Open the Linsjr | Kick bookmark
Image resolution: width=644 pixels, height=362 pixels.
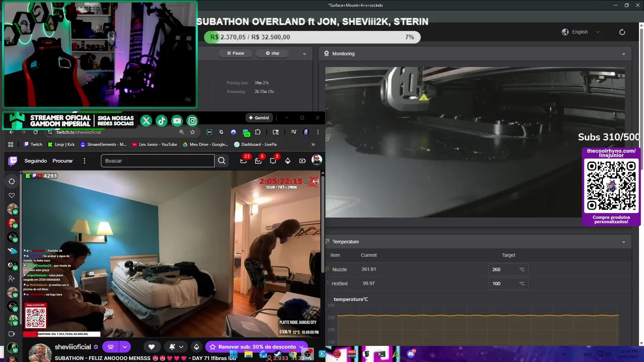point(61,144)
